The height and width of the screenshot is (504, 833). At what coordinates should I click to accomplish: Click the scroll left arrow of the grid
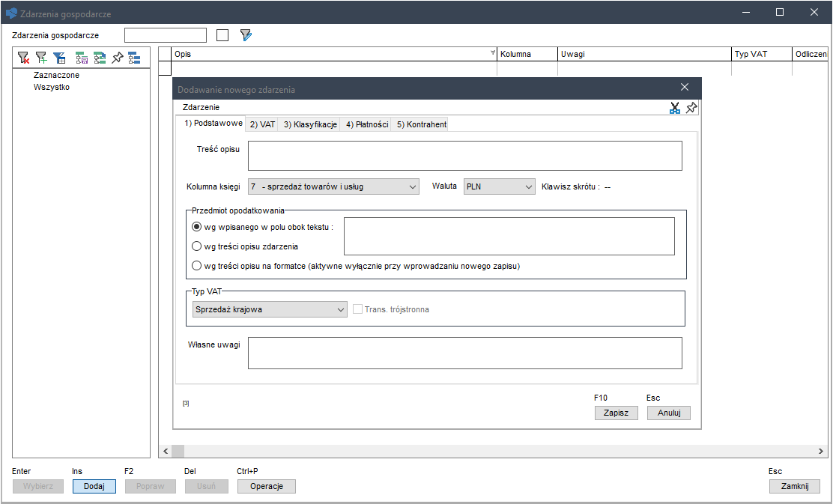(x=166, y=451)
